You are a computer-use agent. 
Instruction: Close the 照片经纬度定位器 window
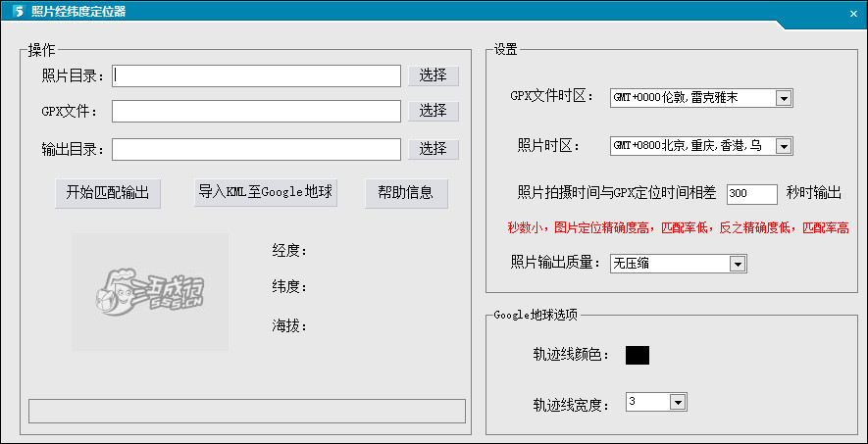click(853, 14)
